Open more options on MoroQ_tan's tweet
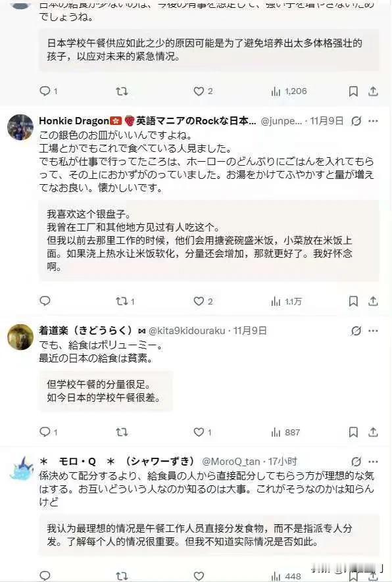Screen dimensions: 392x582 tap(373, 462)
